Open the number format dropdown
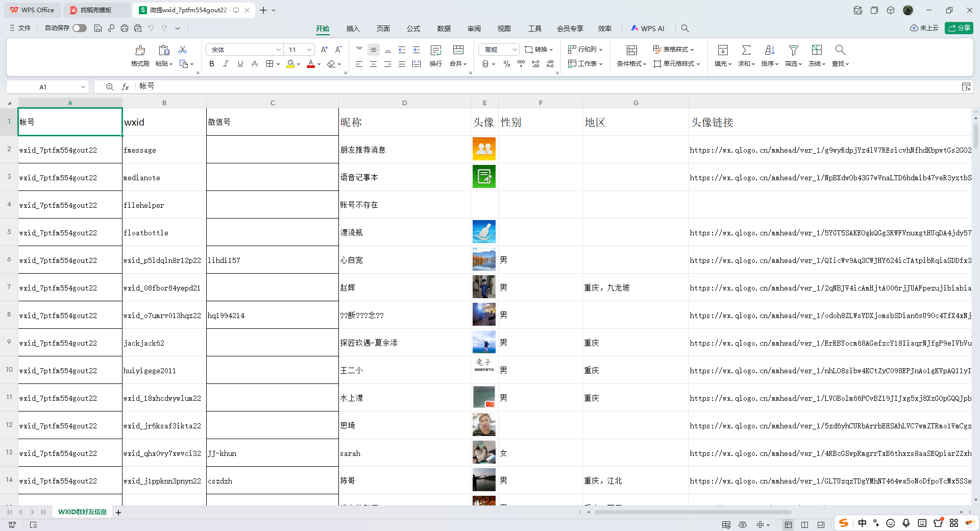 (514, 50)
